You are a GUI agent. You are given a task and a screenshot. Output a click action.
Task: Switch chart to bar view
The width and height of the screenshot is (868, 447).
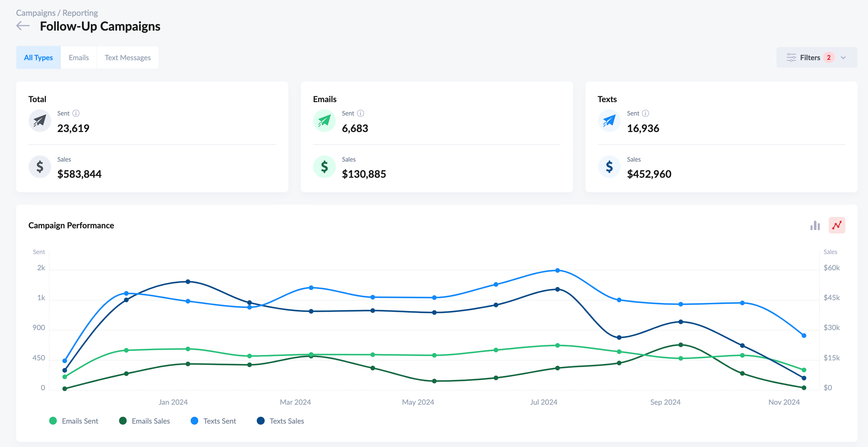click(x=815, y=225)
